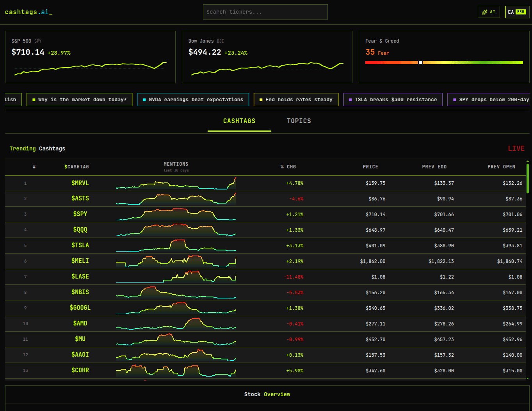Click the +4.78% change for $MRVL
532x411 pixels.
click(295, 183)
